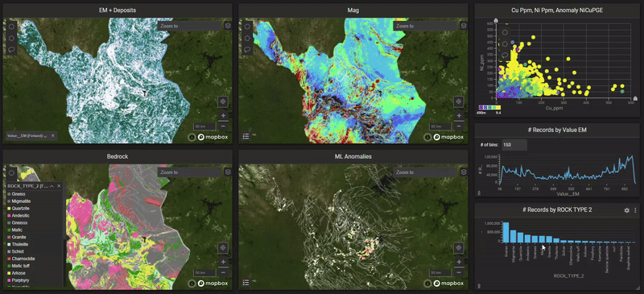Click Zoom to field in EM + Deposits map
The image size is (644, 294).
point(190,26)
